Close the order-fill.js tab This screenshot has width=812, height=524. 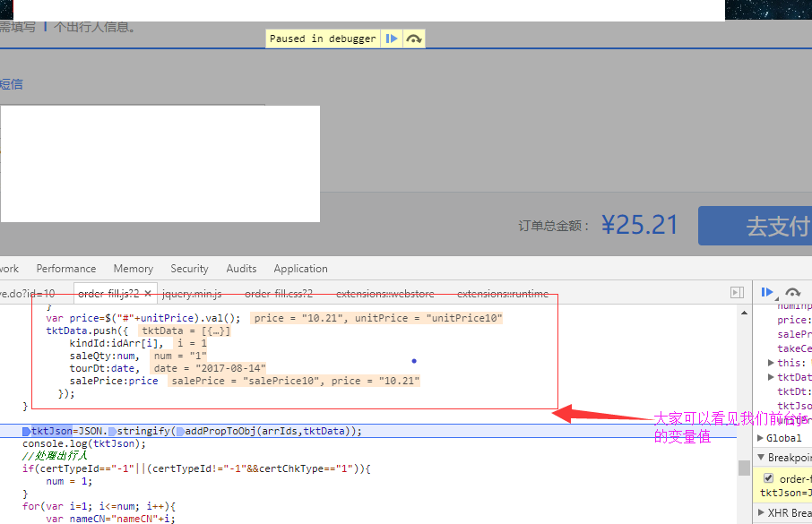click(148, 294)
